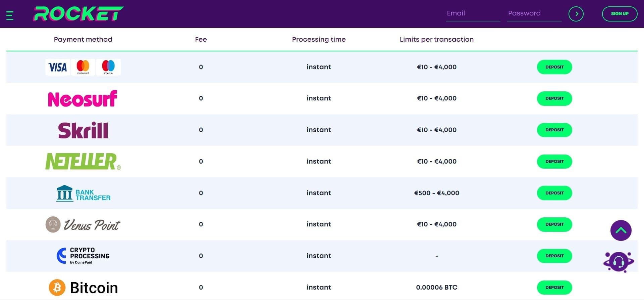
Task: Click the Rocket logo
Action: tap(78, 14)
